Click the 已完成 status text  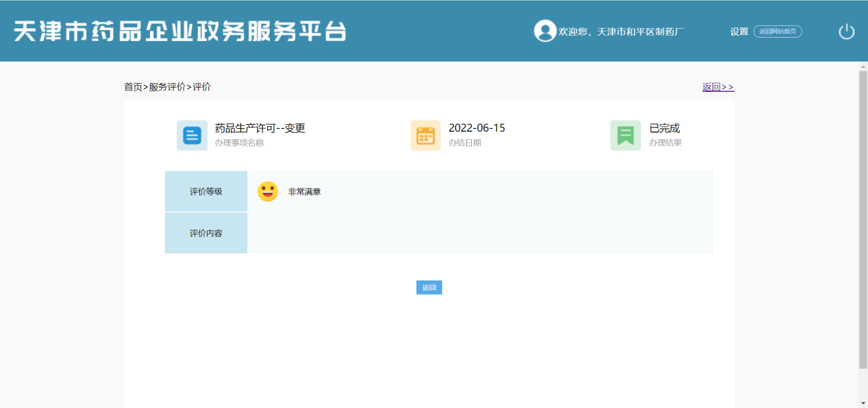[x=665, y=128]
